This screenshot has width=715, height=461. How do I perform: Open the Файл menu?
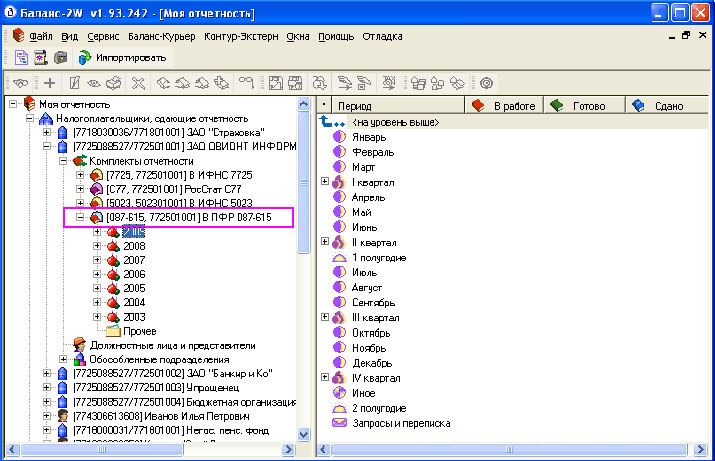pyautogui.click(x=41, y=36)
